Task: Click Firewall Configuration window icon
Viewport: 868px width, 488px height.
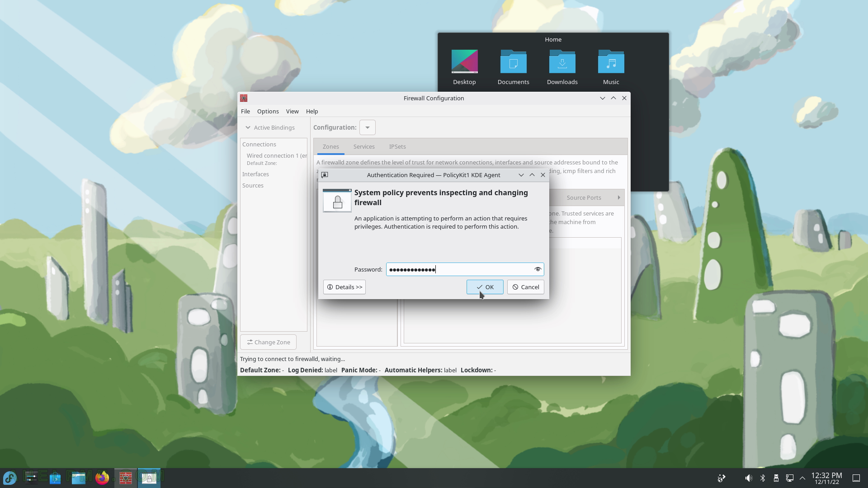Action: pos(244,98)
